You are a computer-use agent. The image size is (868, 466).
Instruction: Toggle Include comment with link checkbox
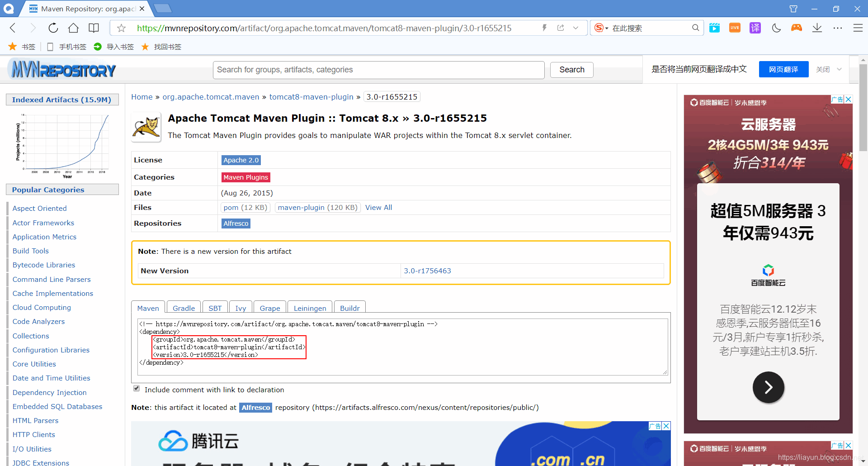click(x=137, y=389)
